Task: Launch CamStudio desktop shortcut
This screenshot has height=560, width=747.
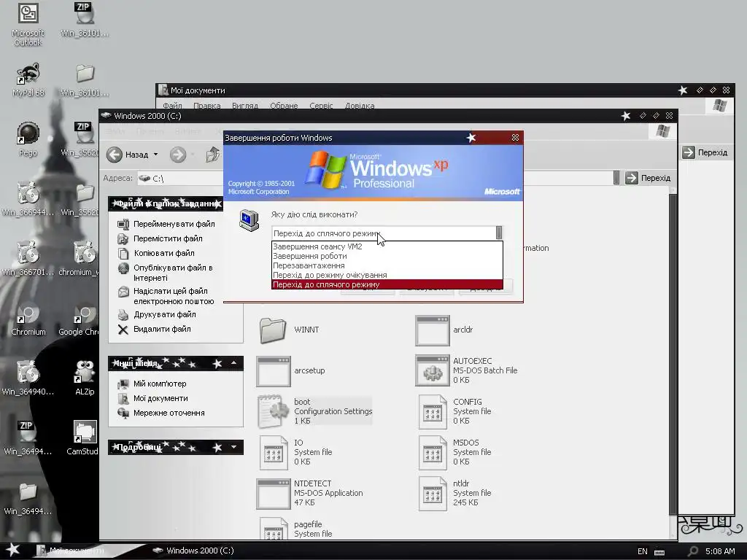Action: coord(84,438)
